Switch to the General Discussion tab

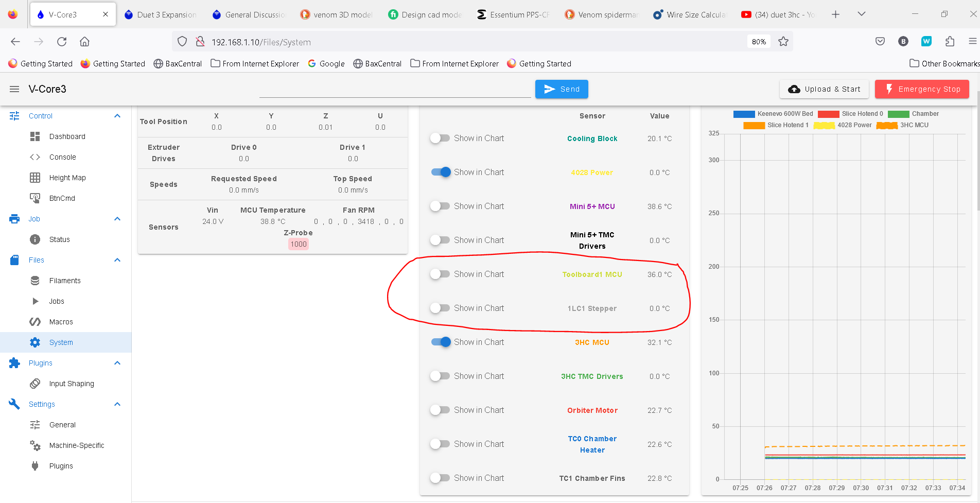(249, 14)
